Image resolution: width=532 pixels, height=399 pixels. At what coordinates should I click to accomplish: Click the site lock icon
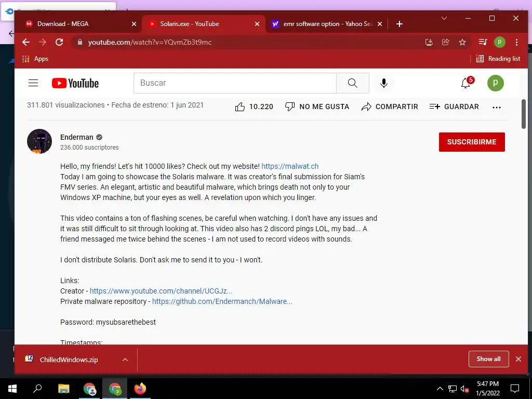point(80,42)
